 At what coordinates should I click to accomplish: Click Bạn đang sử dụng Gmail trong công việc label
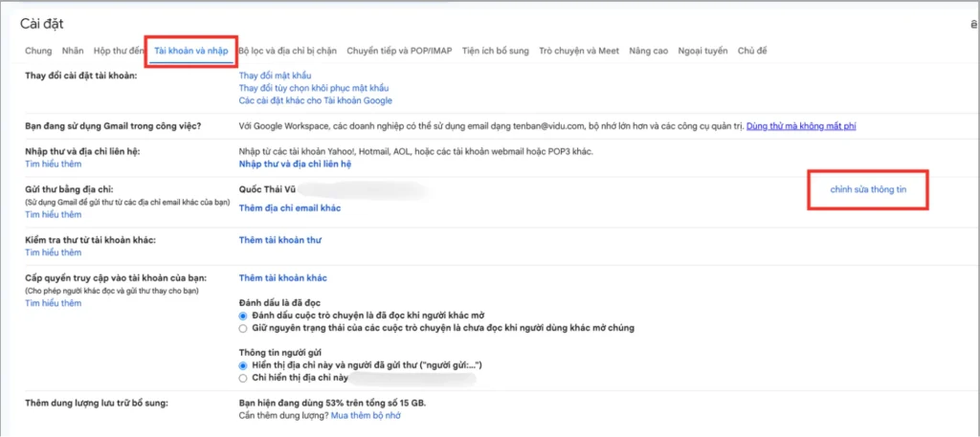coord(113,126)
